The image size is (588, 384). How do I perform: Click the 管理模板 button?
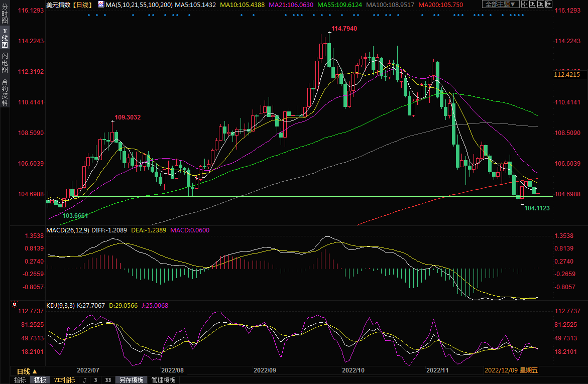(163, 380)
